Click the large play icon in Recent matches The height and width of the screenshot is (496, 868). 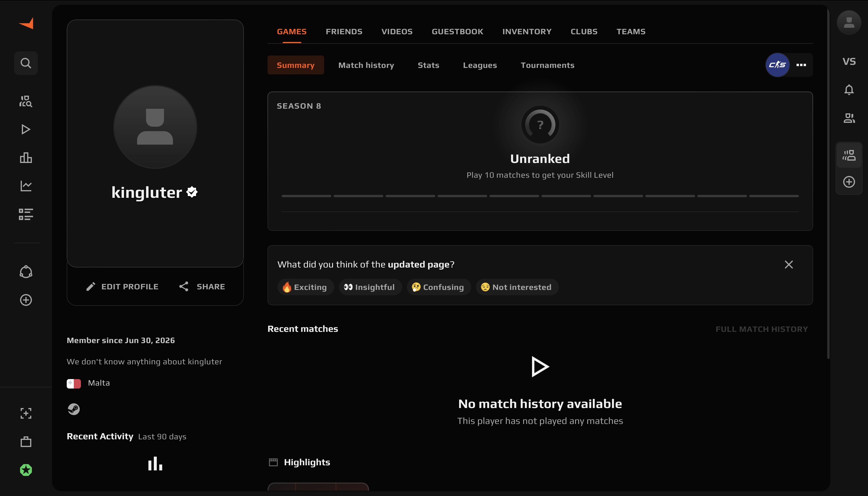click(540, 367)
